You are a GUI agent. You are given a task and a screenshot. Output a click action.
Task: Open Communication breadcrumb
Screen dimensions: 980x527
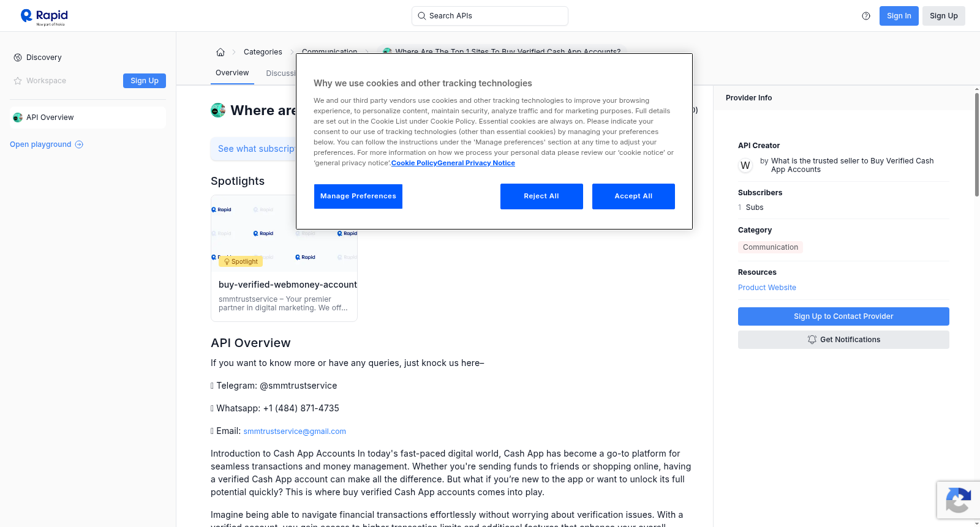click(x=330, y=51)
